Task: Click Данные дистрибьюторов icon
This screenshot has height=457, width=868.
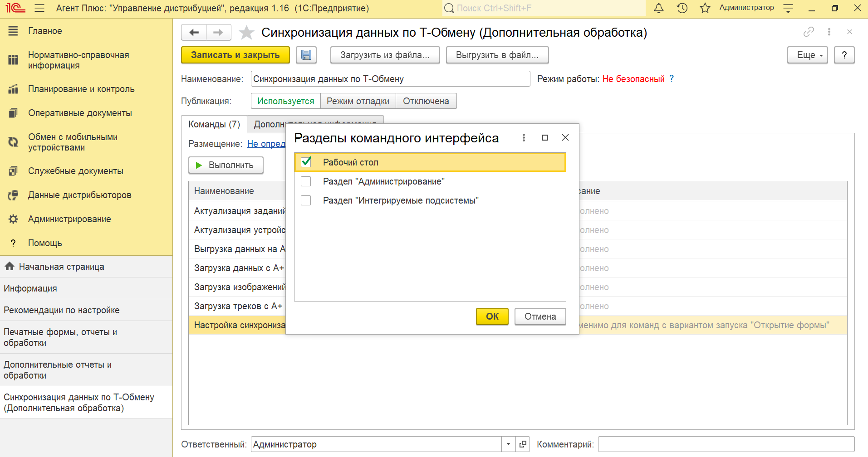Action: point(13,195)
